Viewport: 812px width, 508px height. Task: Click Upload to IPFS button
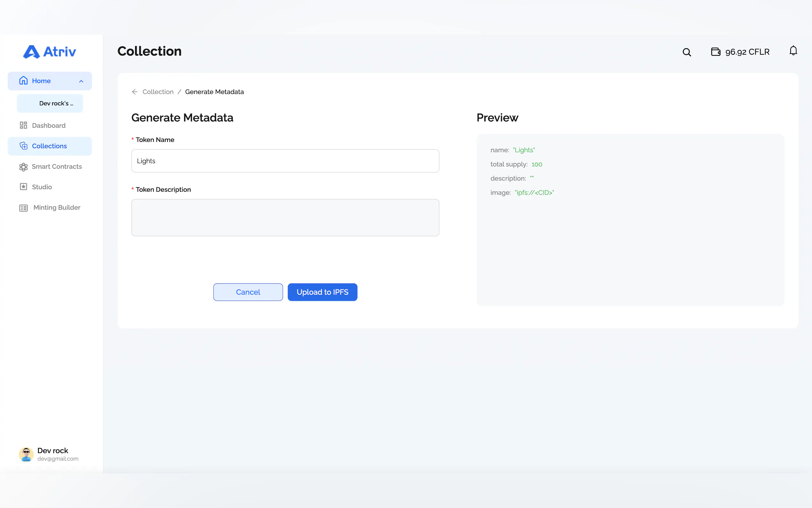[x=322, y=292]
